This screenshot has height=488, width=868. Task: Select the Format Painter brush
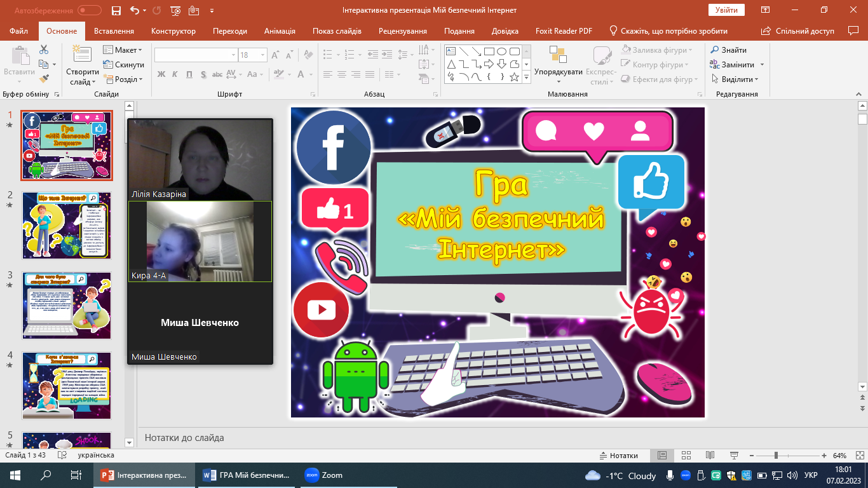pyautogui.click(x=44, y=79)
